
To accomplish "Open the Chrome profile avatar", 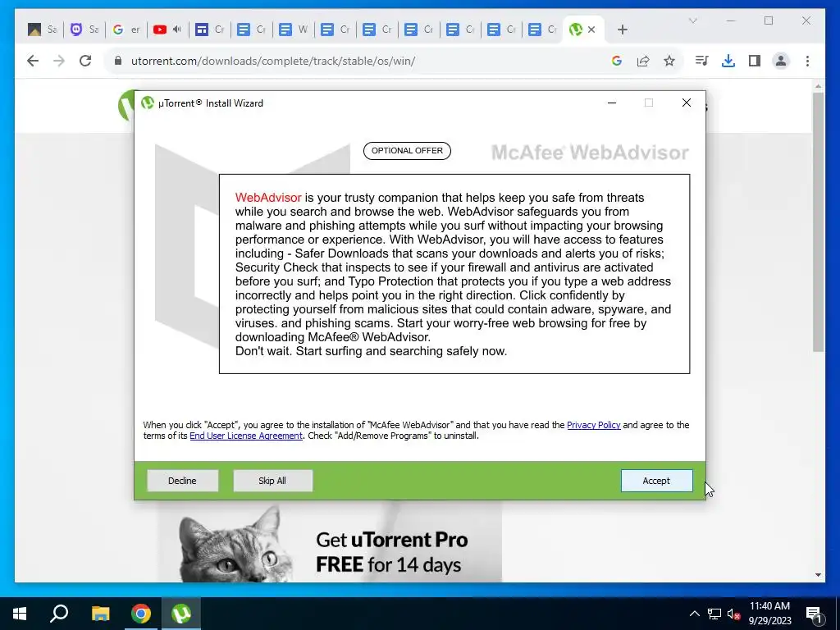I will [781, 61].
